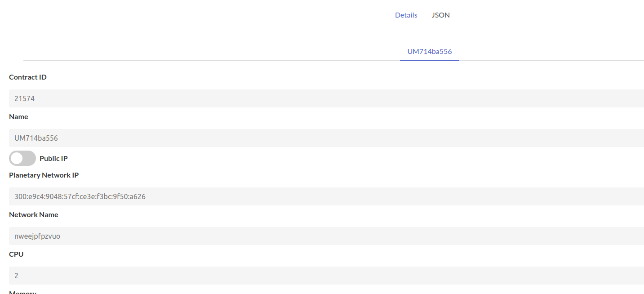The width and height of the screenshot is (644, 294).
Task: Click the Public IP label text
Action: (53, 158)
